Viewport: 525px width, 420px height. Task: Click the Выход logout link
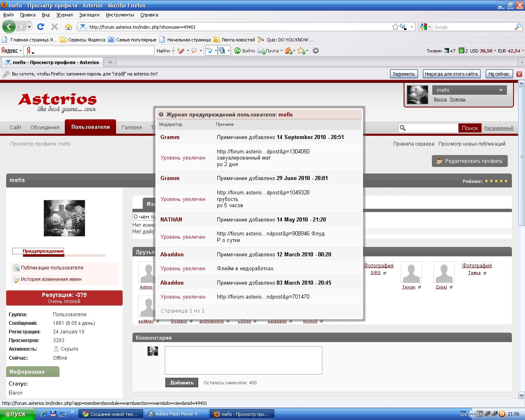[x=440, y=99]
